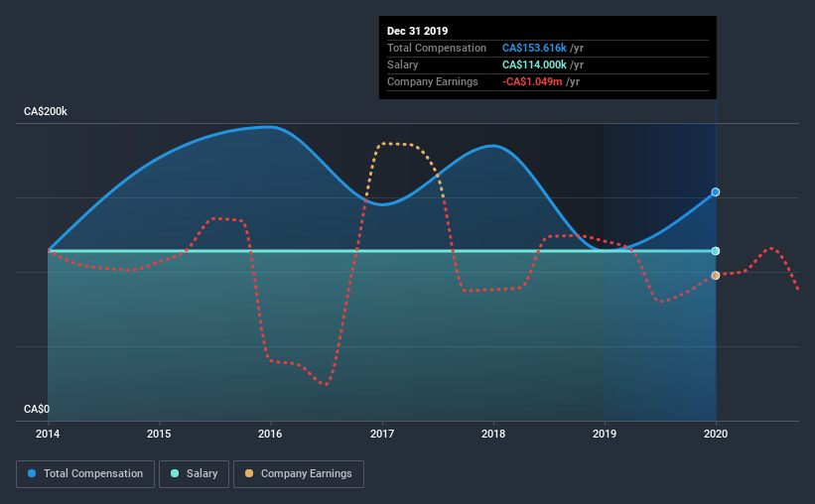The width and height of the screenshot is (815, 504).
Task: Toggle the Total Compensation legend button
Action: [85, 474]
